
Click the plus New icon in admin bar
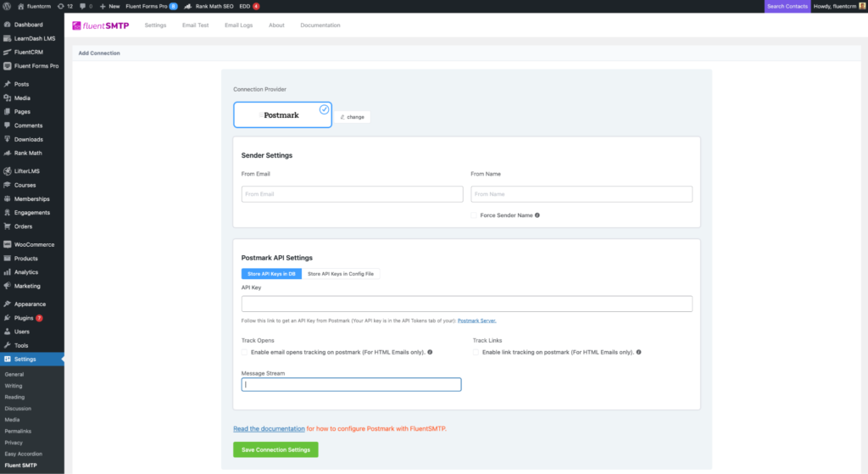coord(103,6)
